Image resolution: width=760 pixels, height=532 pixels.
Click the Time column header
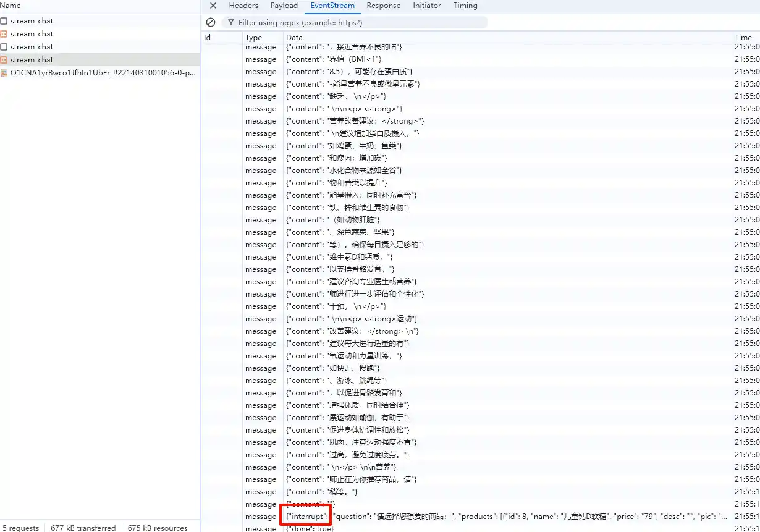point(743,38)
